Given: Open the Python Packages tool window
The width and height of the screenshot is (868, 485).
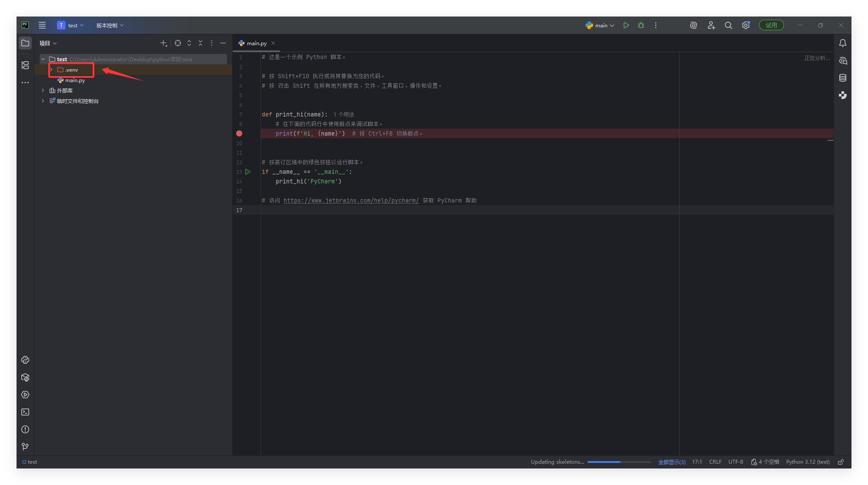Looking at the screenshot, I should 25,377.
